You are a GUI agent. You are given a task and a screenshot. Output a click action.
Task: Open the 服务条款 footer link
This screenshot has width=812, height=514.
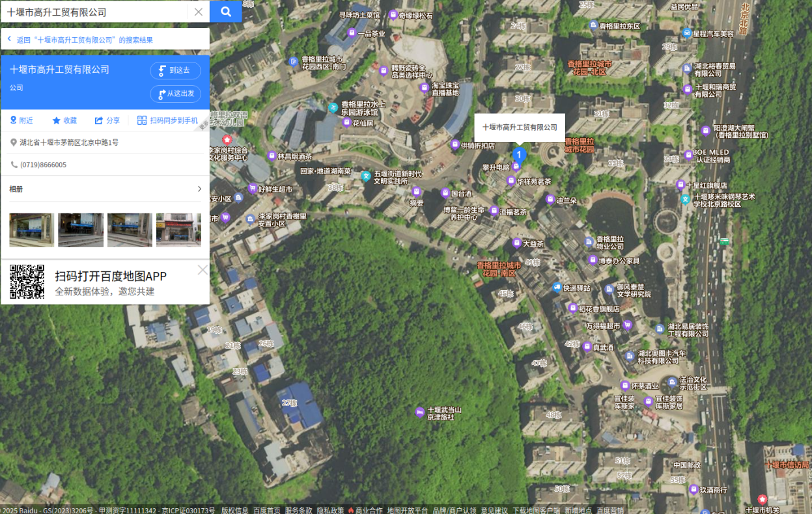coord(298,510)
